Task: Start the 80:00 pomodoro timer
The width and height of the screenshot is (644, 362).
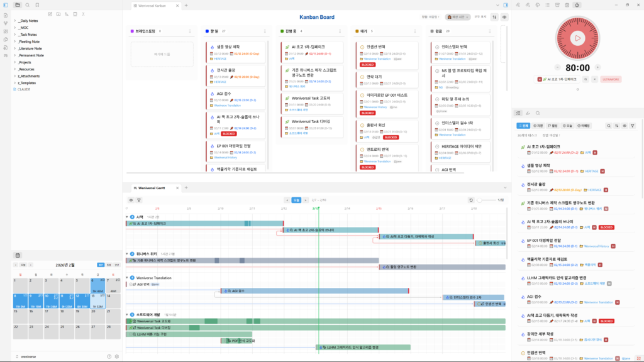Action: [x=577, y=38]
